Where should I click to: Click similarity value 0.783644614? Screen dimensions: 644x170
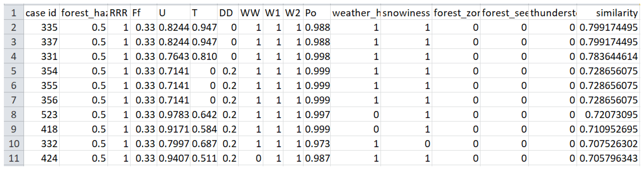pyautogui.click(x=608, y=57)
